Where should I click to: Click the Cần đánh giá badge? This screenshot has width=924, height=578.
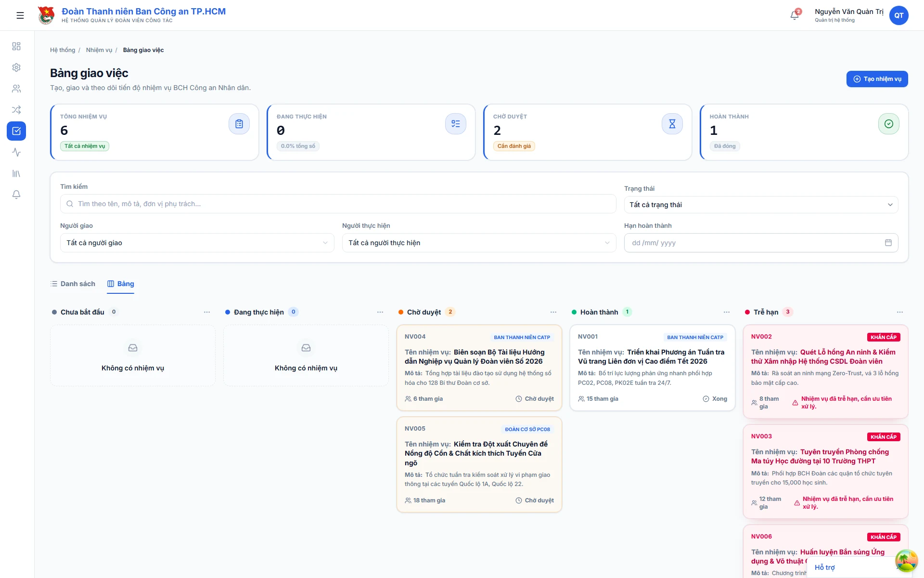tap(514, 146)
